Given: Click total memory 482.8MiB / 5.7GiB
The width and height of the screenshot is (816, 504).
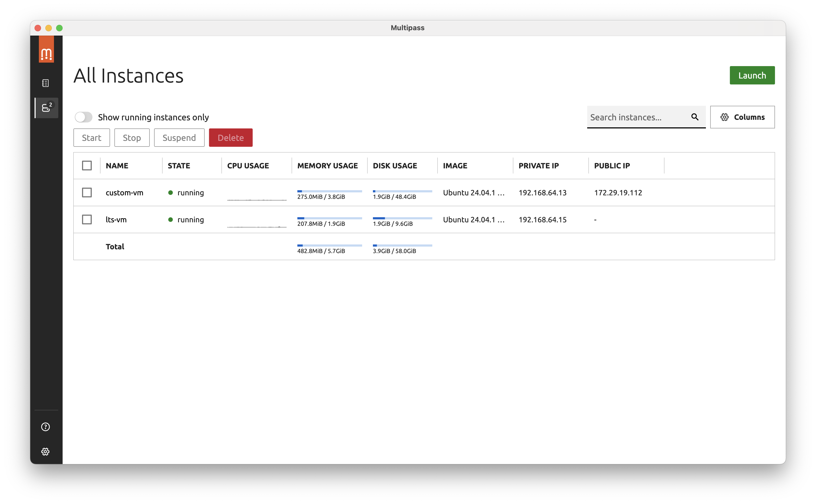Looking at the screenshot, I should click(321, 251).
